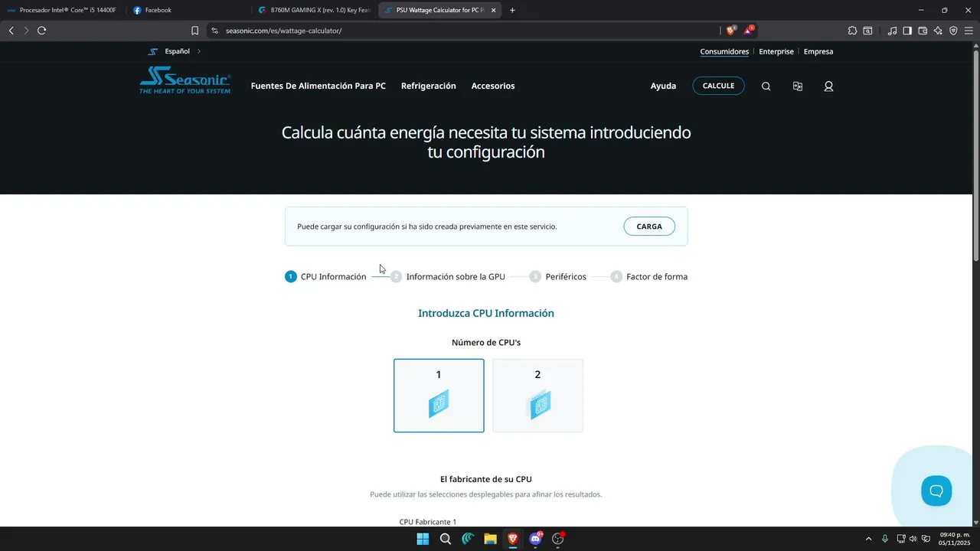Click the browser forward arrow
980x551 pixels.
point(26,31)
